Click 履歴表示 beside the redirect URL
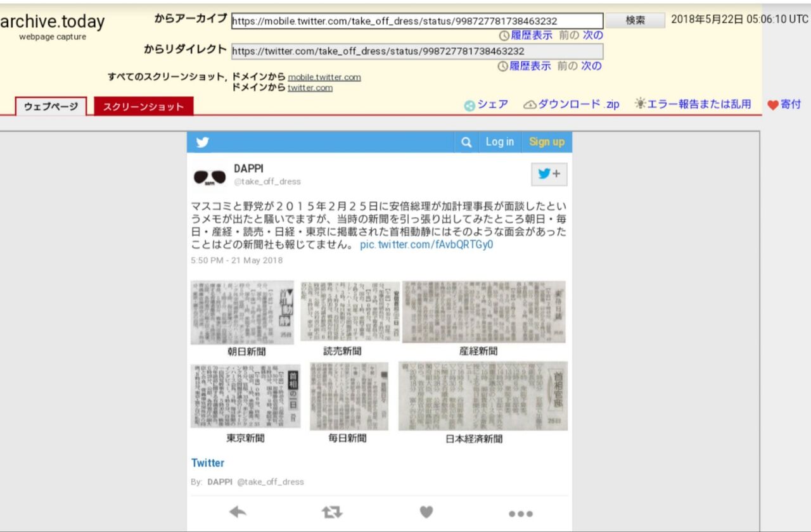 pyautogui.click(x=530, y=66)
